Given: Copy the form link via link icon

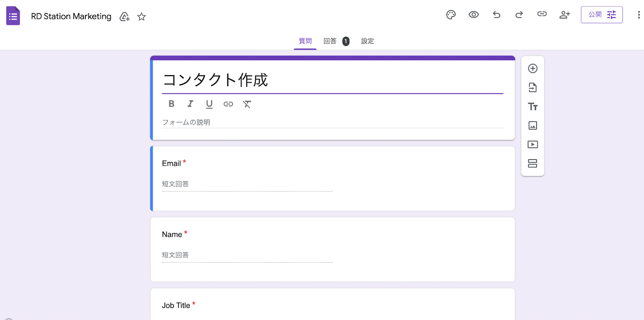Looking at the screenshot, I should click(542, 14).
